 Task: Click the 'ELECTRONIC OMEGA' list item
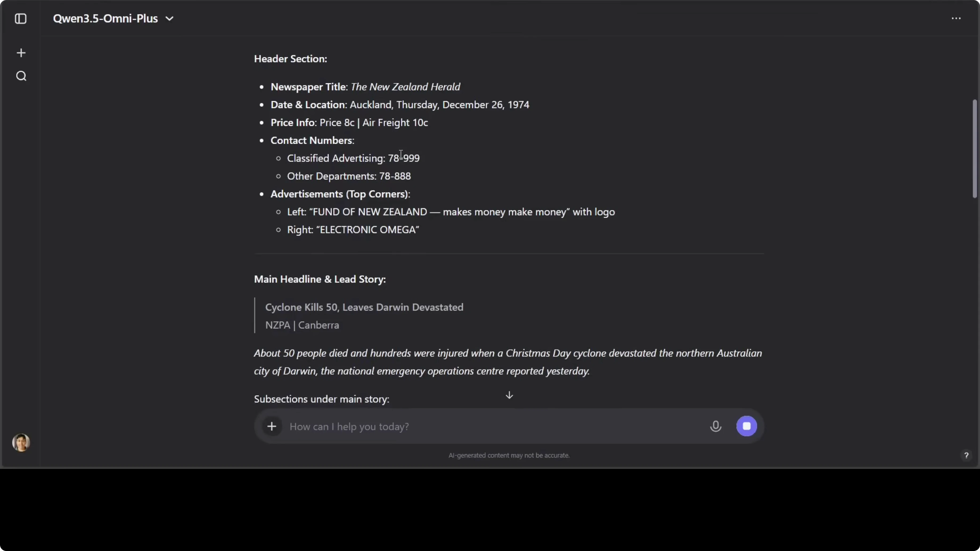353,230
